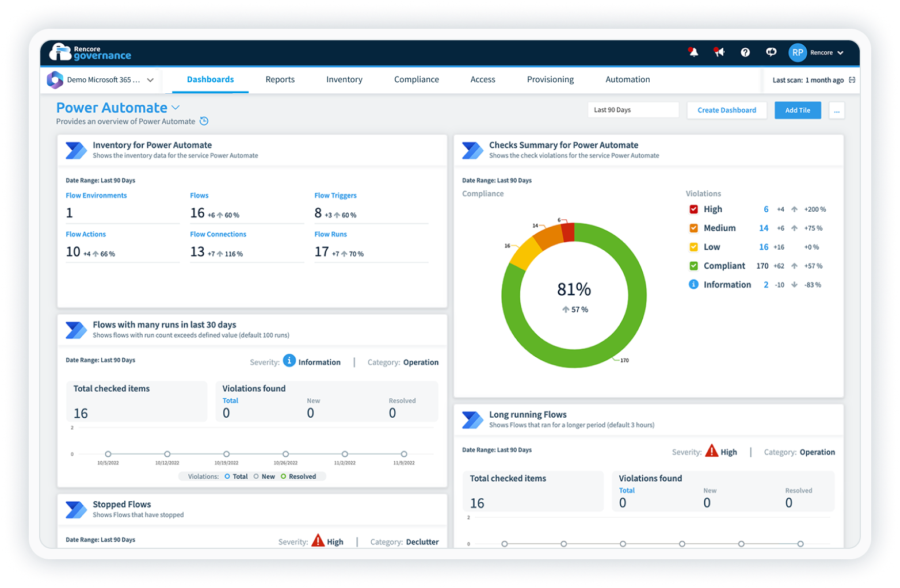Screen dimensions: 900x588
Task: Open the Flows inventory link
Action: [199, 196]
